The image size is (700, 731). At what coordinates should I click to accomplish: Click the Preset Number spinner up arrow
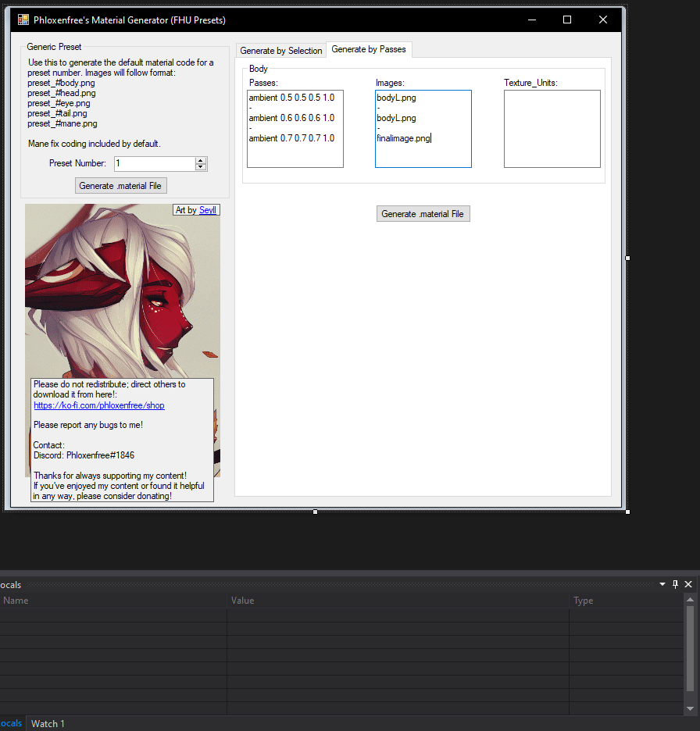tap(201, 159)
